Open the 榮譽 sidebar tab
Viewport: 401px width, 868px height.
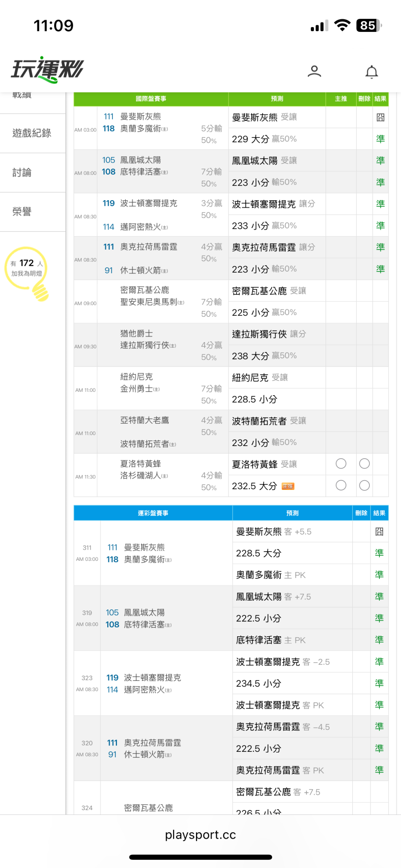pos(22,212)
